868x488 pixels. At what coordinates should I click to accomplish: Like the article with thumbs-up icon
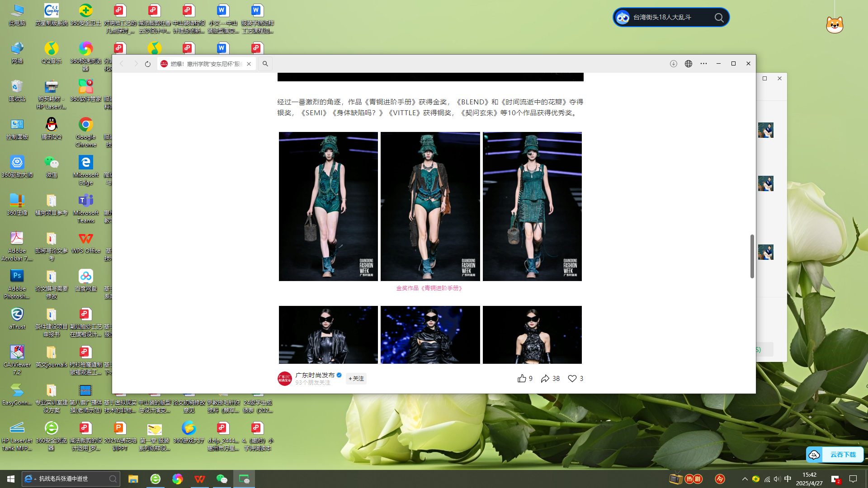[x=522, y=379]
